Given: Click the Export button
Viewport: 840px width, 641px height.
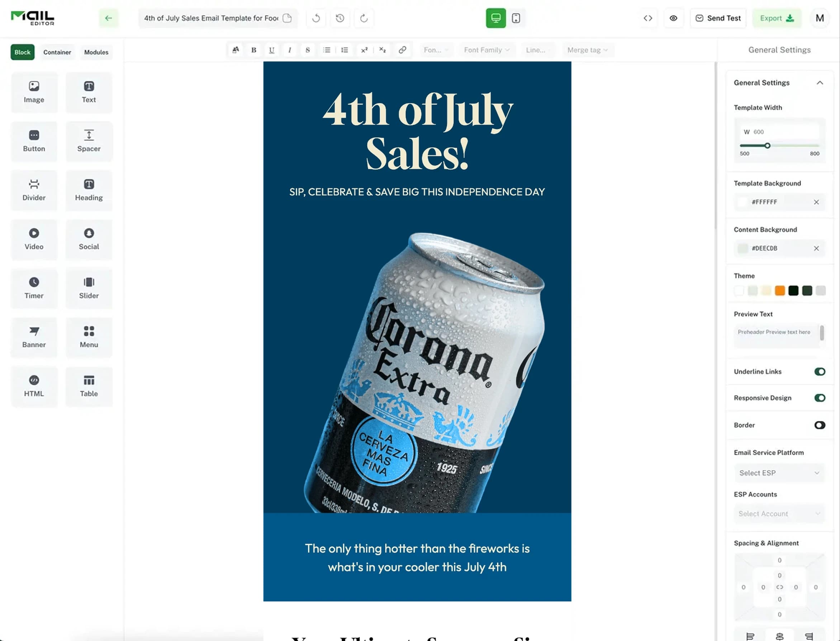Looking at the screenshot, I should click(777, 18).
